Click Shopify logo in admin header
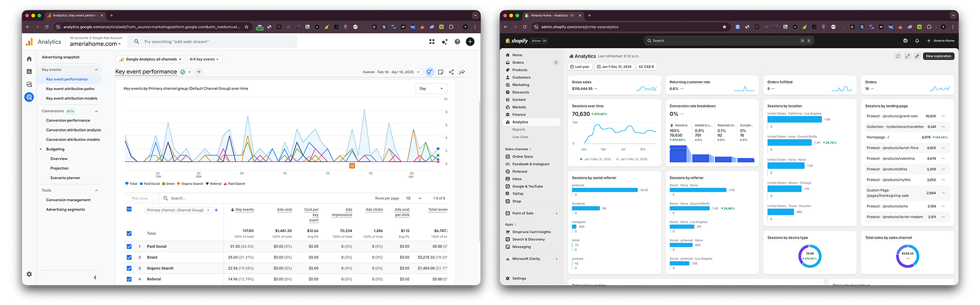 pyautogui.click(x=517, y=41)
